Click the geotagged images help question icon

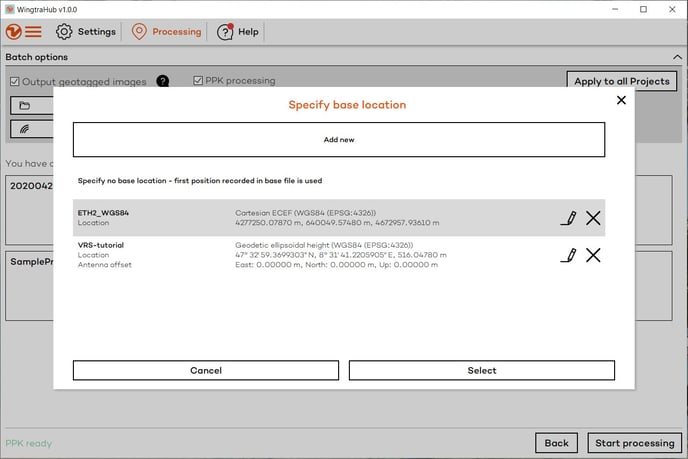tap(162, 82)
